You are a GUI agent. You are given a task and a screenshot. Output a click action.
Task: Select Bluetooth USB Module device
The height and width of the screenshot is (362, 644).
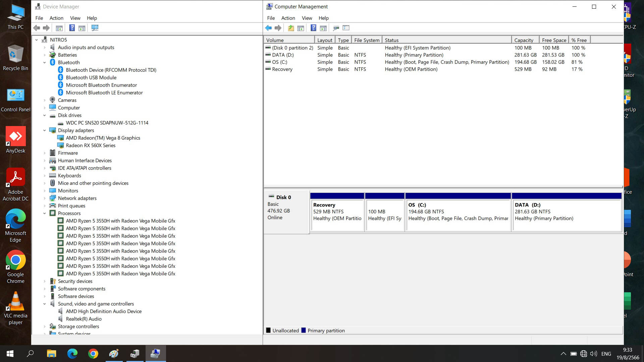click(91, 78)
